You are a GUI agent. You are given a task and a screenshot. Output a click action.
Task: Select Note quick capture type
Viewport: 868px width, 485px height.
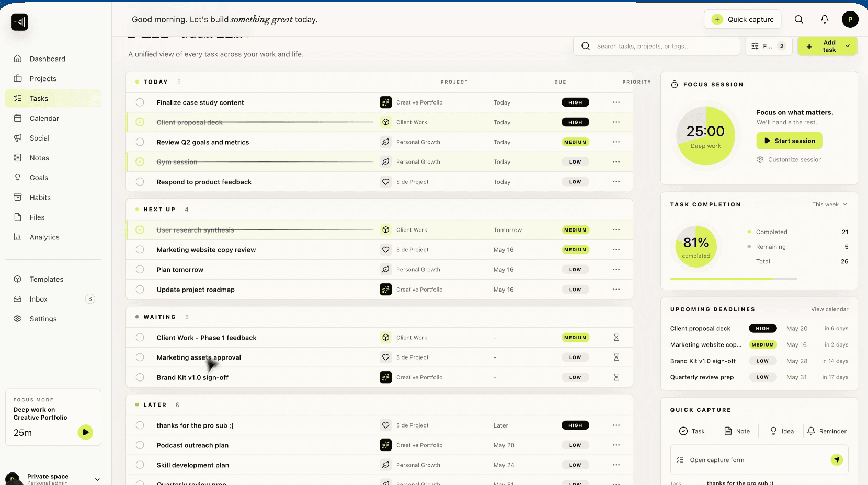737,431
